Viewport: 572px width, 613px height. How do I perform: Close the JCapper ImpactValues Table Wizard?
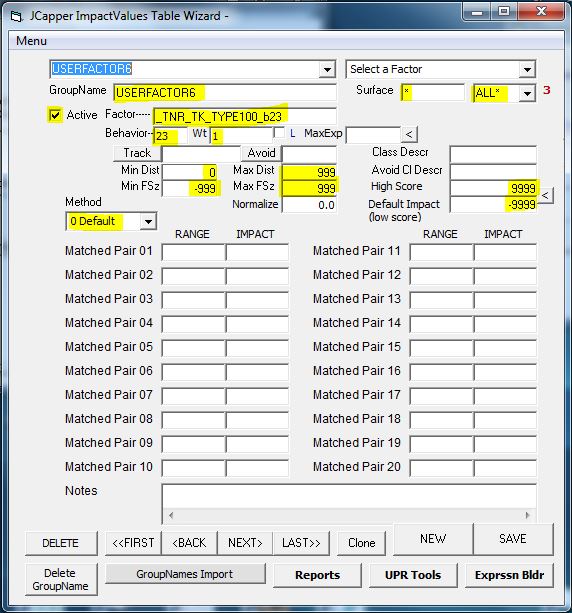(x=541, y=12)
